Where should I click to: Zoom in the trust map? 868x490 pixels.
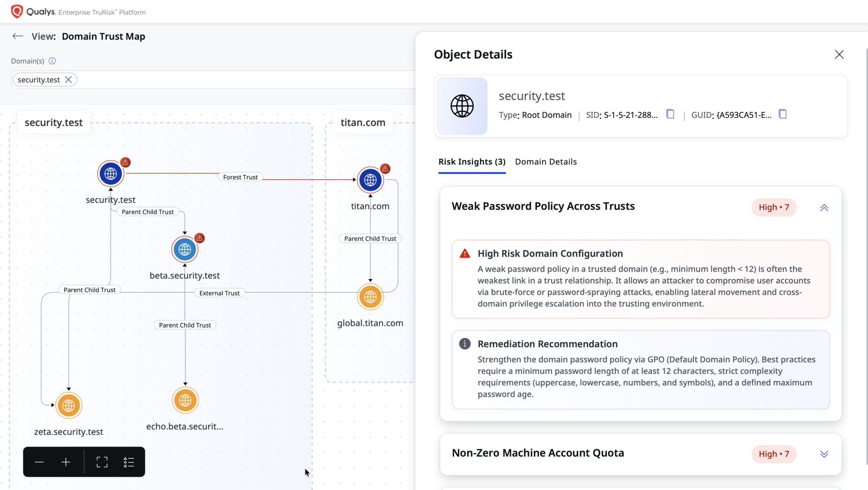coord(66,462)
